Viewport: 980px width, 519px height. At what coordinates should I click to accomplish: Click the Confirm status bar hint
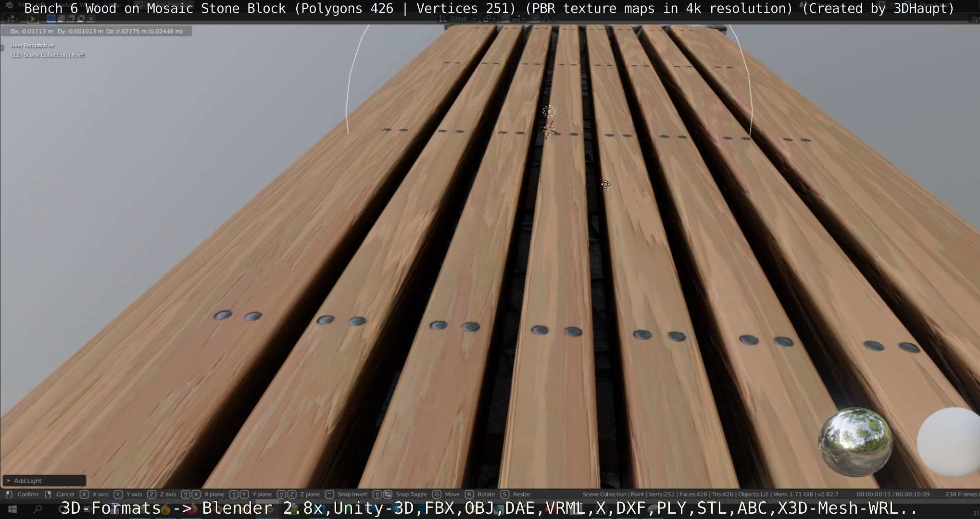[27, 494]
